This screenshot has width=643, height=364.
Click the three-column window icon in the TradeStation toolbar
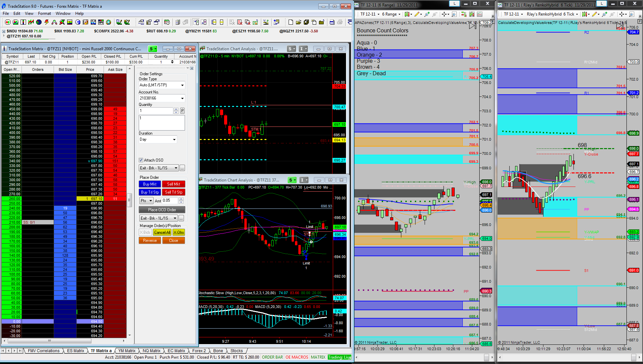pyautogui.click(x=23, y=22)
